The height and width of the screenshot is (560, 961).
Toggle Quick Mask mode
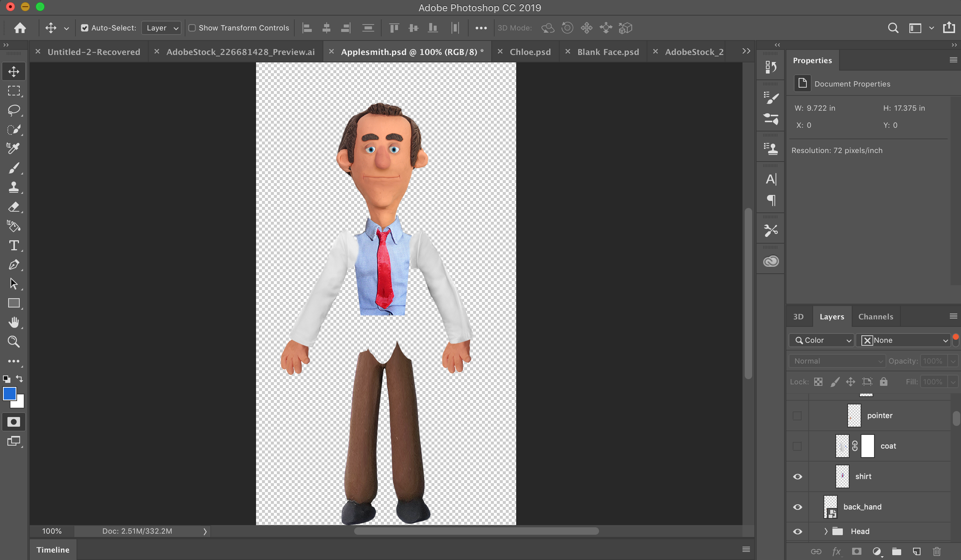point(14,422)
